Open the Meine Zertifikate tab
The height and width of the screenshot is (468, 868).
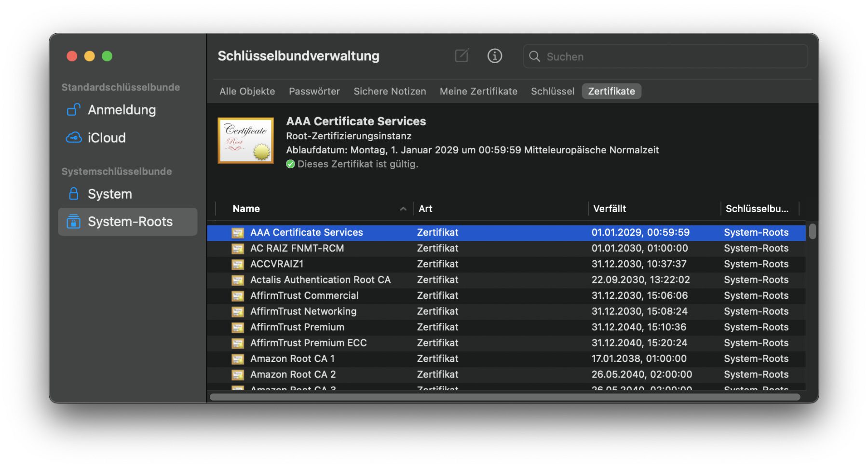[x=478, y=92]
